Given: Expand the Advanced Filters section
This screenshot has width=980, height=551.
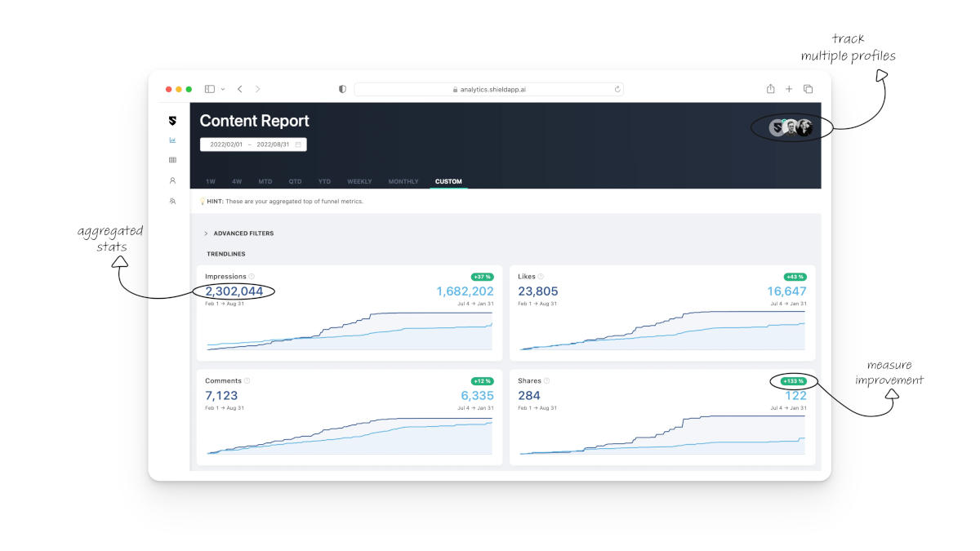Looking at the screenshot, I should tap(243, 233).
